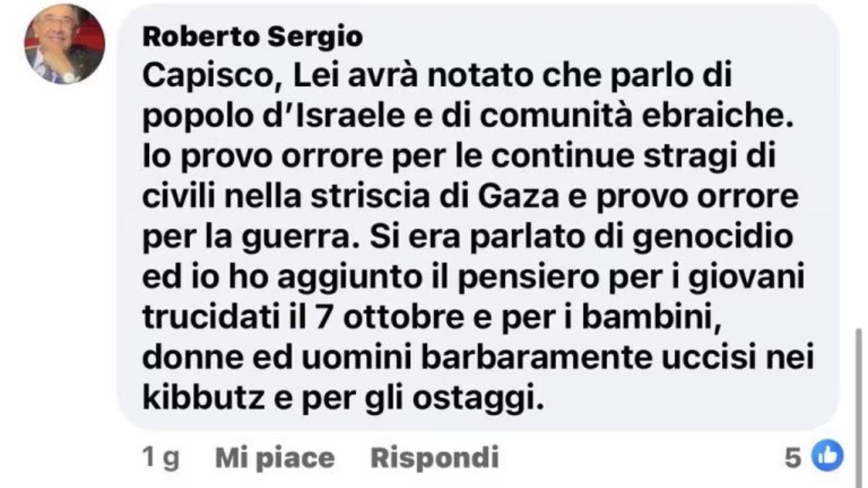
Task: Like the comment with Mi piace
Action: [275, 457]
